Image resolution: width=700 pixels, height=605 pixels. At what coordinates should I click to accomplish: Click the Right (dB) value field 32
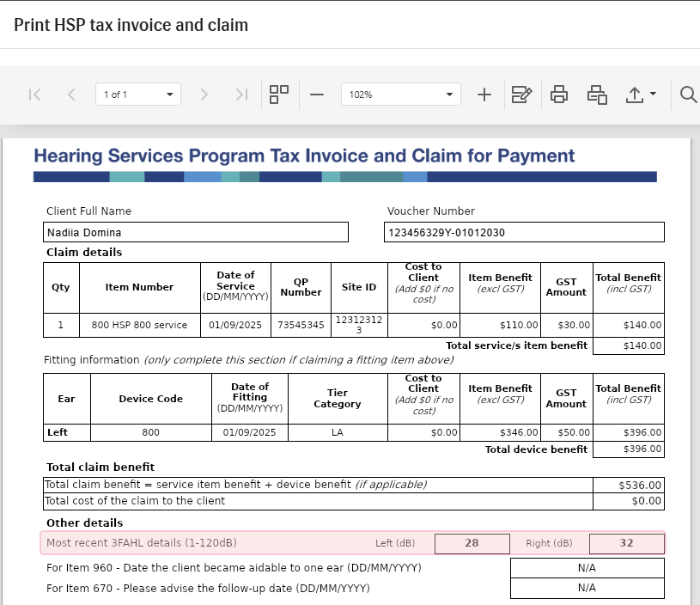[626, 543]
